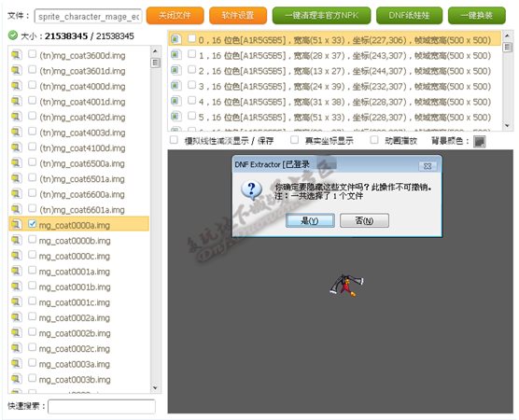Click the icon beside mg_coat0000a.img
This screenshot has width=519, height=420.
click(16, 224)
